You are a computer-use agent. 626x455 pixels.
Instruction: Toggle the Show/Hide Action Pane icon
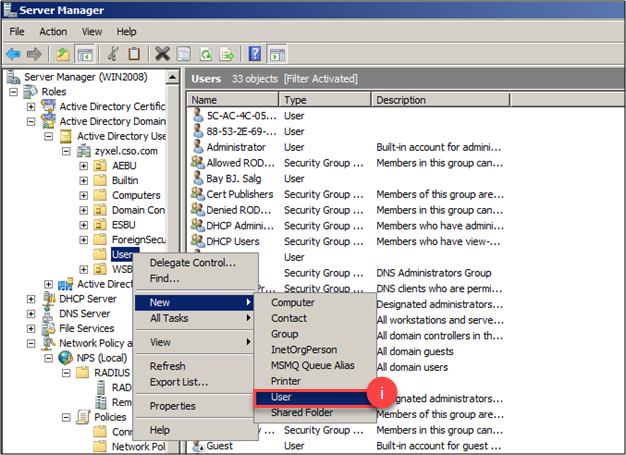pyautogui.click(x=277, y=54)
